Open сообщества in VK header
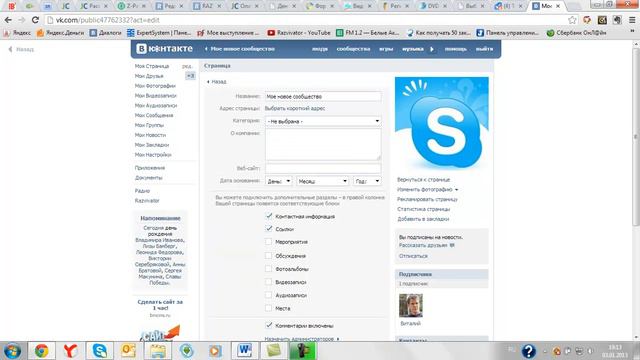The width and height of the screenshot is (640, 360). tap(353, 49)
